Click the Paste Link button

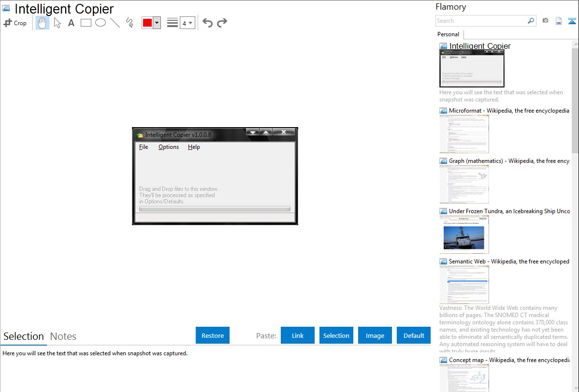pos(298,335)
